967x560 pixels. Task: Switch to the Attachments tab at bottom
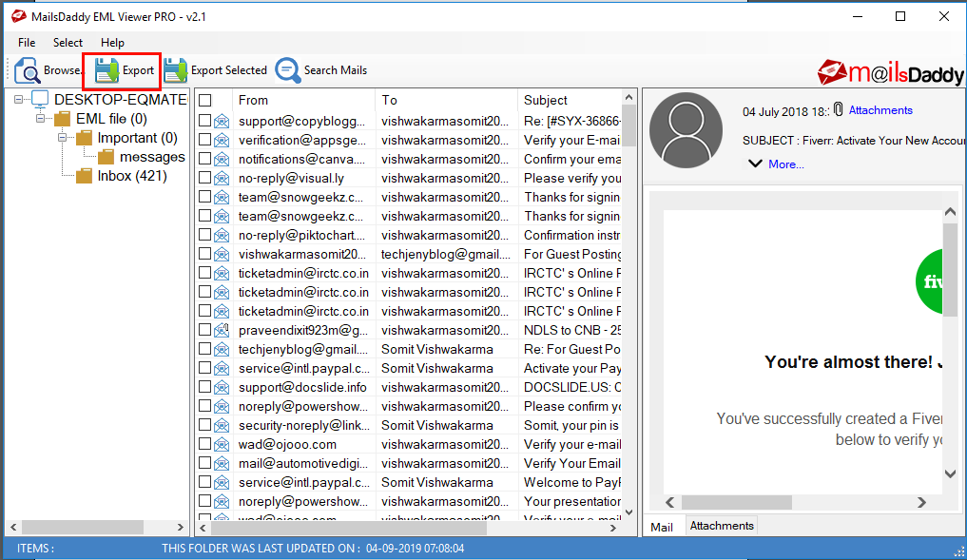point(722,526)
